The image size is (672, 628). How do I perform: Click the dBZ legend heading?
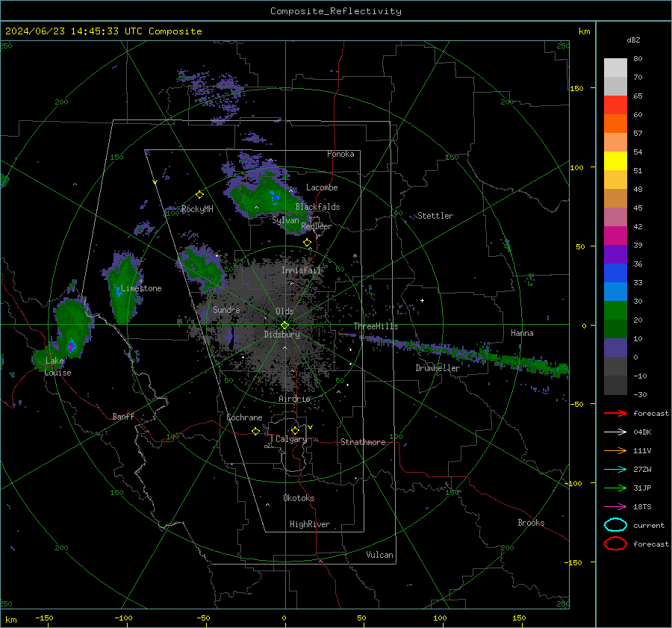[x=633, y=40]
